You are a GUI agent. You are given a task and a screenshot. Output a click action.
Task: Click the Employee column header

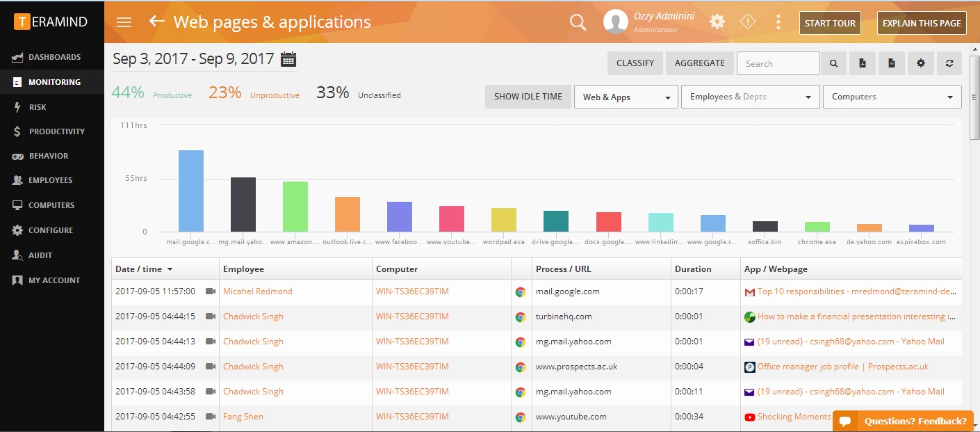click(295, 269)
